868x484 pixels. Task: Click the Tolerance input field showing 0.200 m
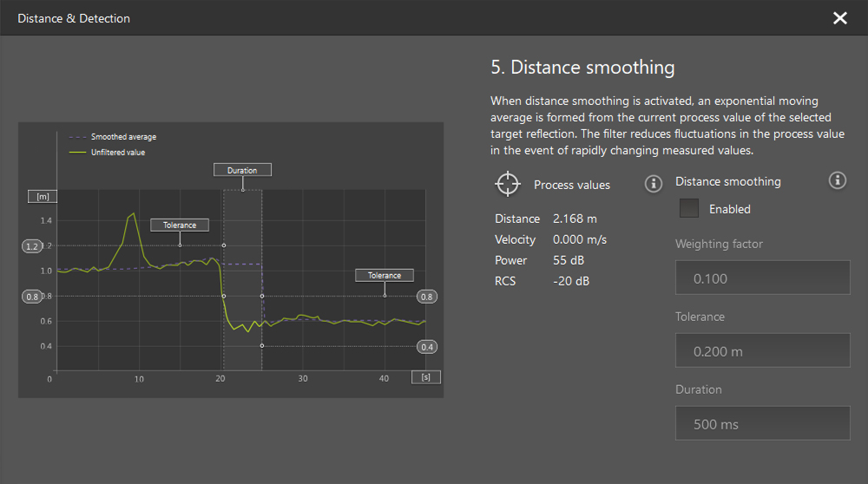[762, 351]
